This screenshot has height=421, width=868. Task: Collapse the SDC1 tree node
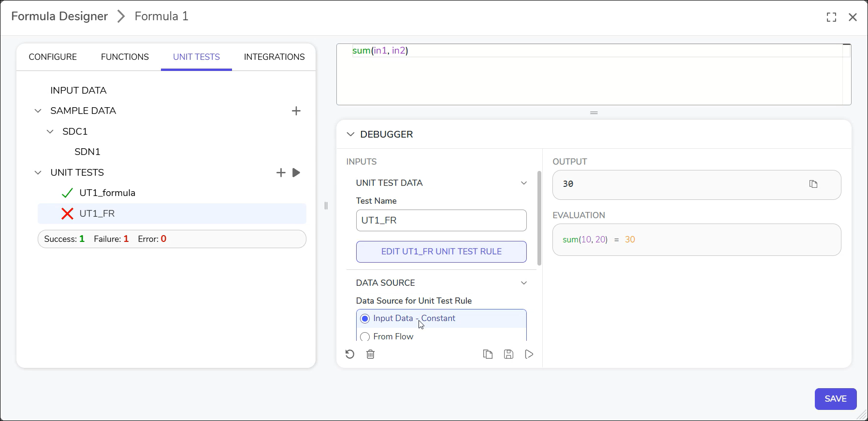point(50,131)
